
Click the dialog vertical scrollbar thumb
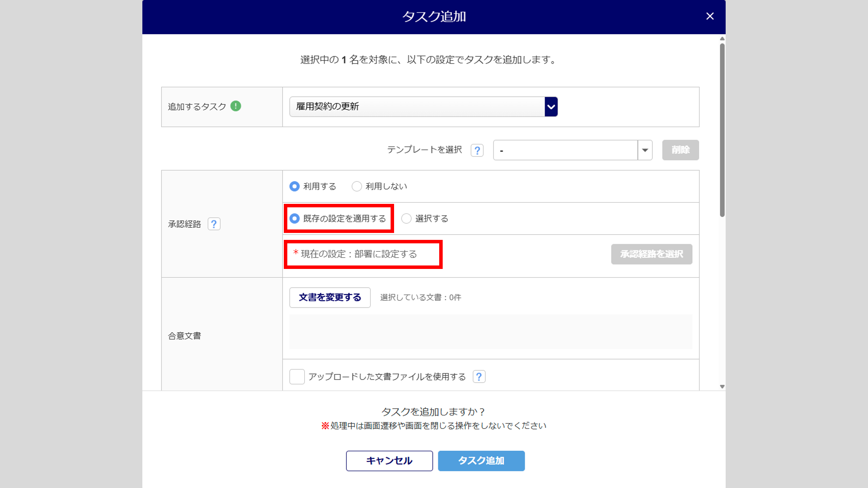click(x=722, y=130)
